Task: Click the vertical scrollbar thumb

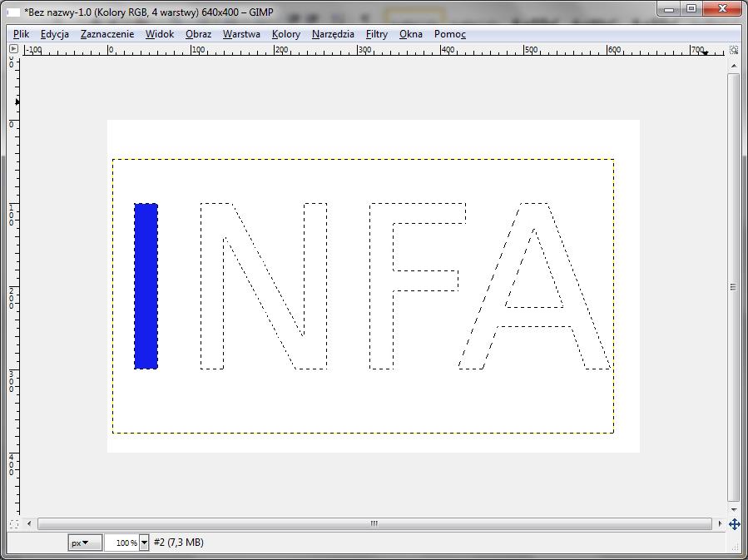Action: [x=734, y=287]
